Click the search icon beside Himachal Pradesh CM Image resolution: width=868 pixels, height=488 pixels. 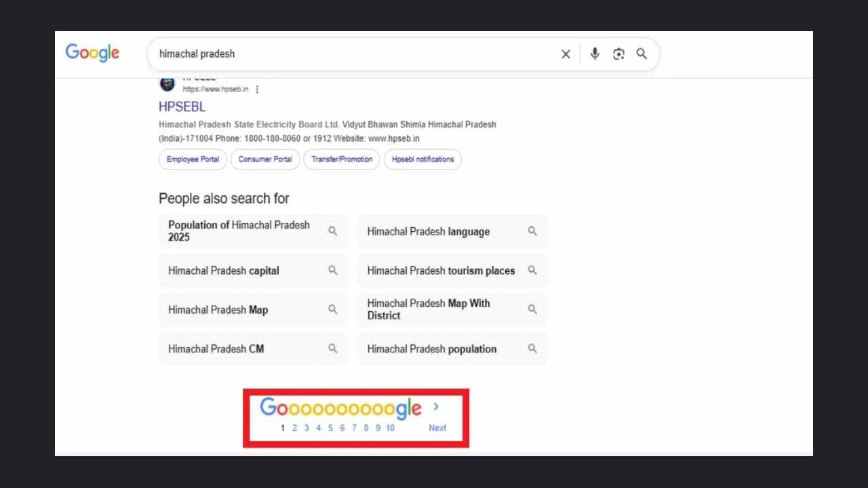[x=333, y=348]
